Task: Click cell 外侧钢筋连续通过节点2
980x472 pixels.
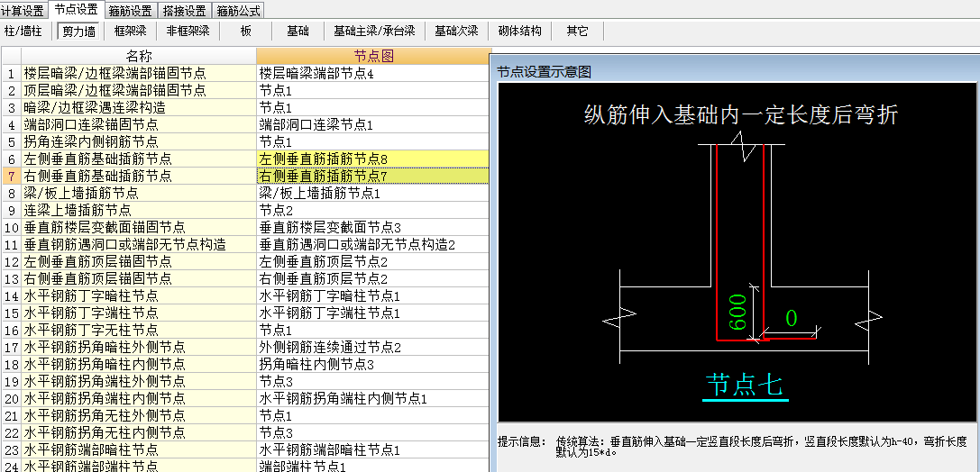Action: point(374,347)
